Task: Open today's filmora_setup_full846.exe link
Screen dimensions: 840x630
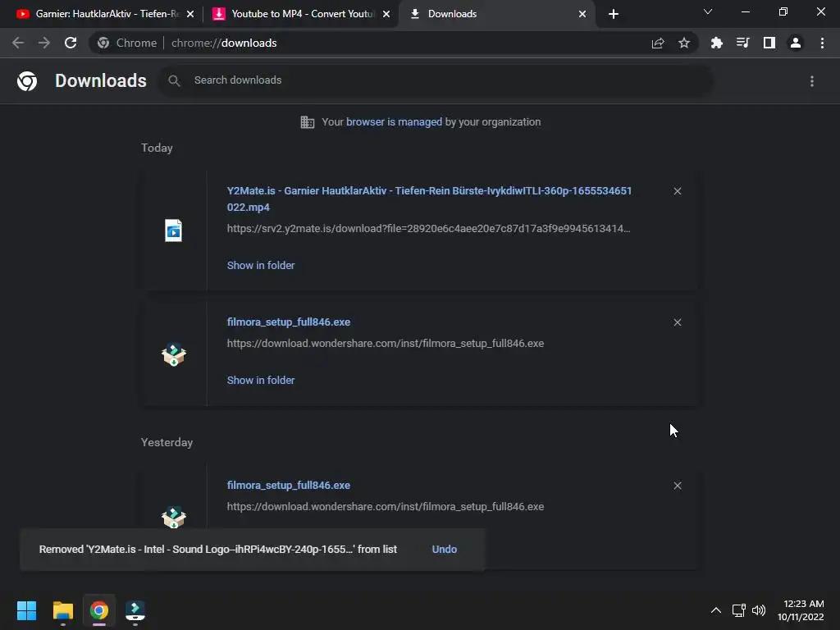Action: (289, 322)
